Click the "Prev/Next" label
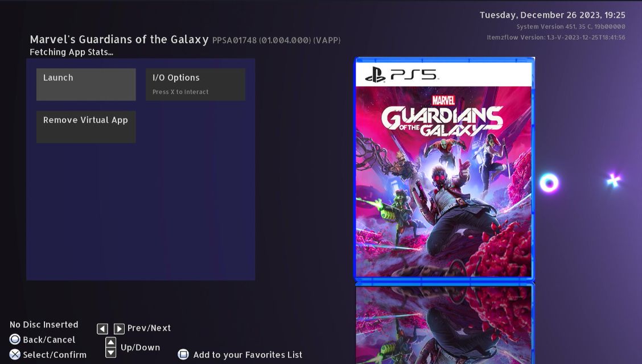Screen dimensions: 642x364 (x=149, y=328)
